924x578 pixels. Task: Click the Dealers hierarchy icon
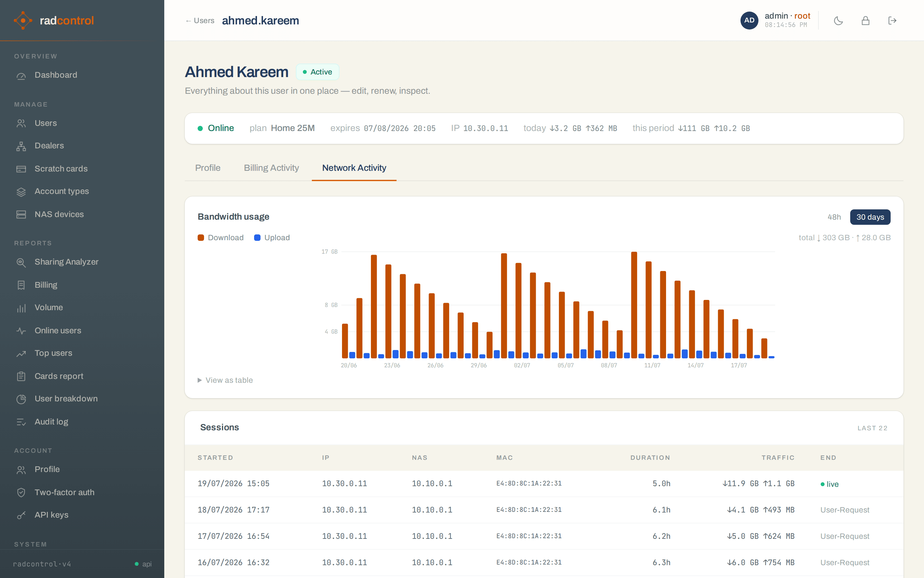21,146
